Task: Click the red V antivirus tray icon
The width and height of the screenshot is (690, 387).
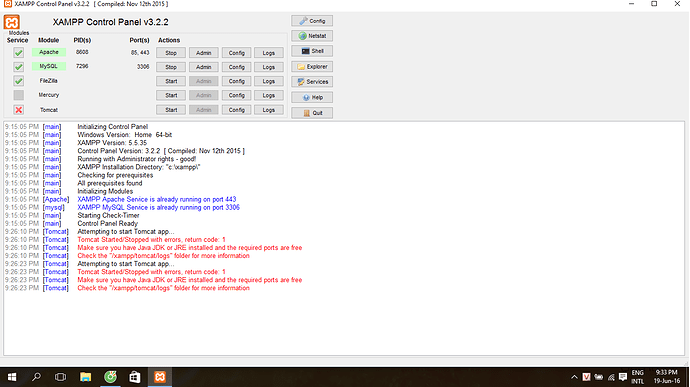Action: pyautogui.click(x=586, y=377)
